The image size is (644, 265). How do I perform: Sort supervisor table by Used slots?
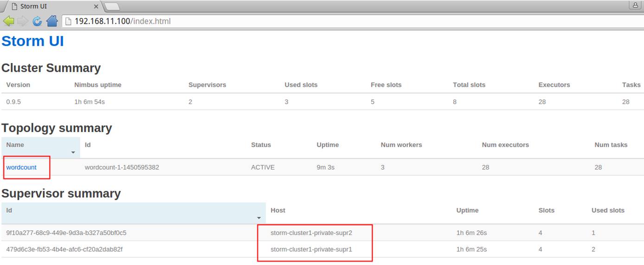pos(607,210)
